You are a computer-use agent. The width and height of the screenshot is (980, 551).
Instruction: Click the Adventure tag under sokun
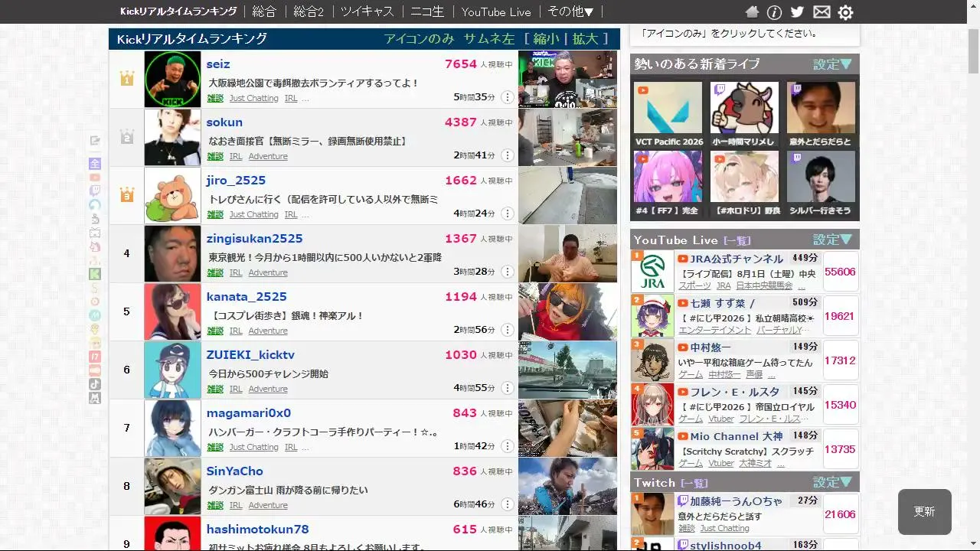pyautogui.click(x=268, y=156)
